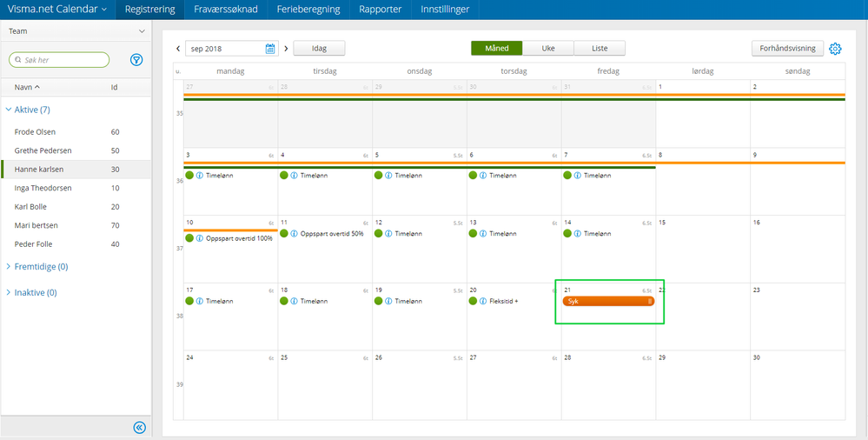Click green status dot on 20 September
Image resolution: width=868 pixels, height=440 pixels.
click(x=473, y=301)
